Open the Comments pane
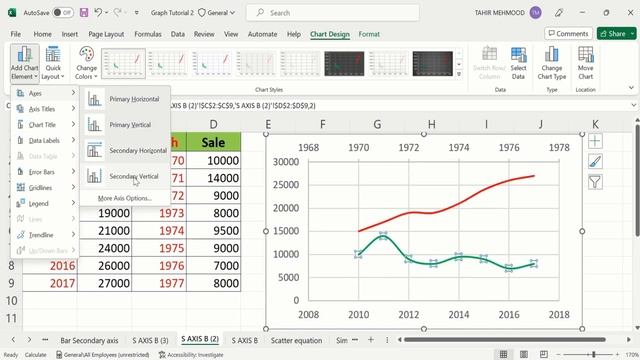The image size is (640, 360). tap(568, 33)
